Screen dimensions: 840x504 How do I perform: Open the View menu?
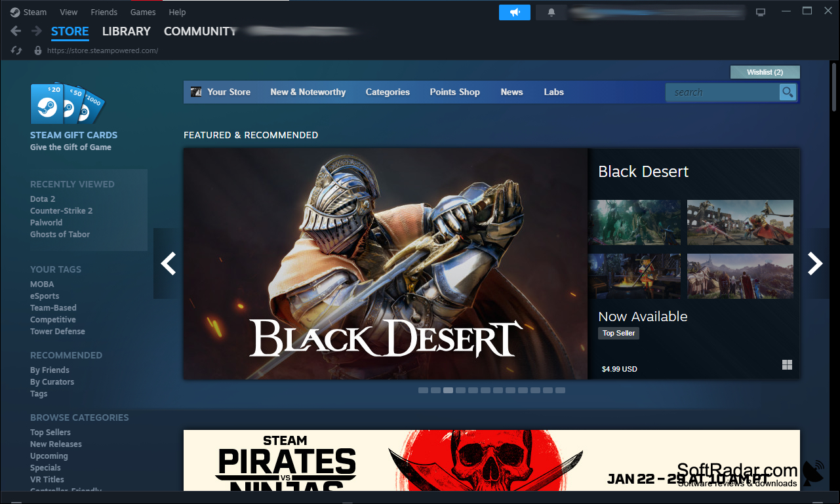coord(68,12)
